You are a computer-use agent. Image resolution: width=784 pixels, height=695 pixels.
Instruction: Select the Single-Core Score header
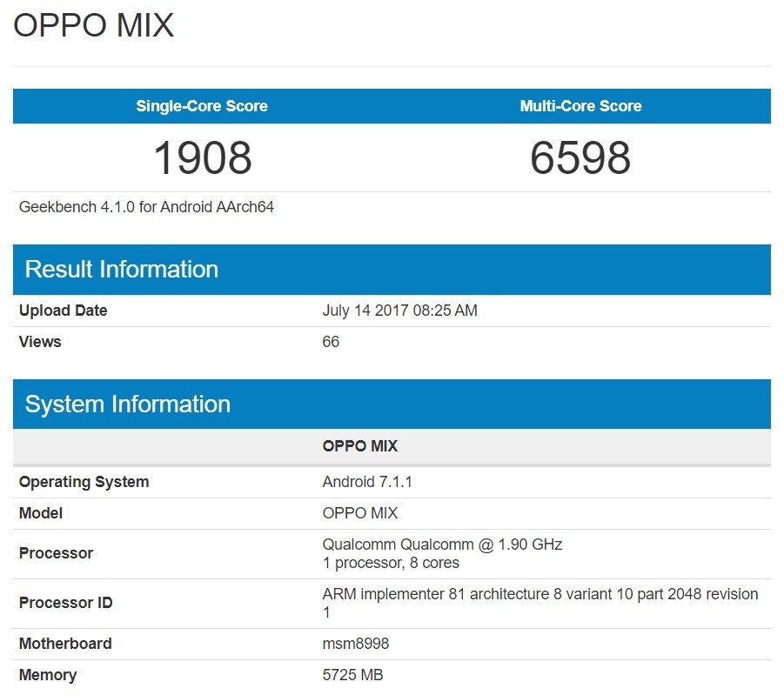[202, 106]
